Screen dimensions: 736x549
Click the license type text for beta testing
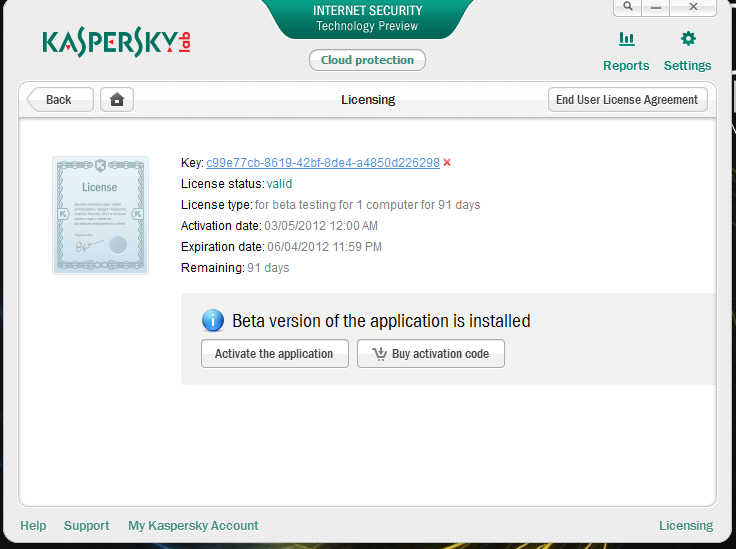pos(368,205)
